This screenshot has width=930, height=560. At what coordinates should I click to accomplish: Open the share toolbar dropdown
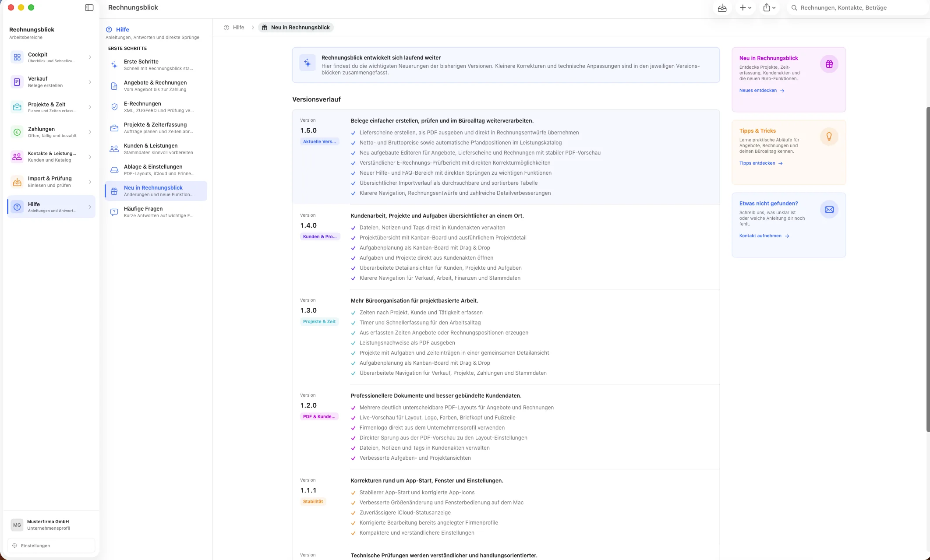[769, 8]
